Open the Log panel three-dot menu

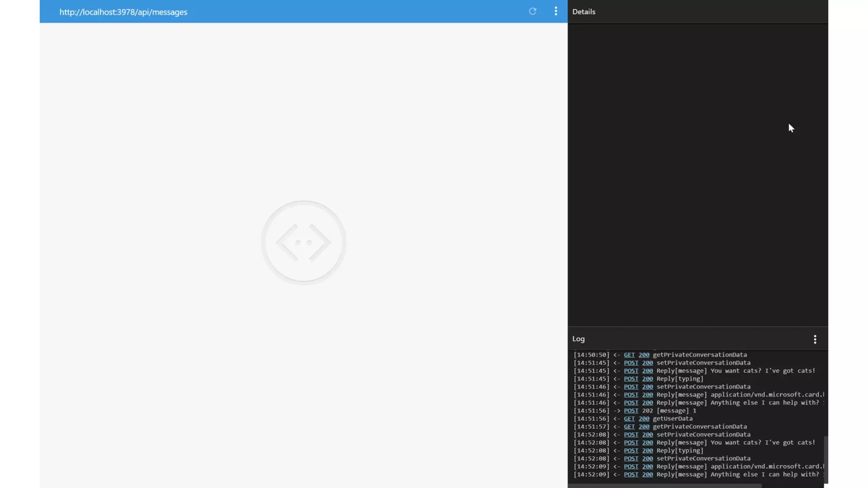point(815,339)
